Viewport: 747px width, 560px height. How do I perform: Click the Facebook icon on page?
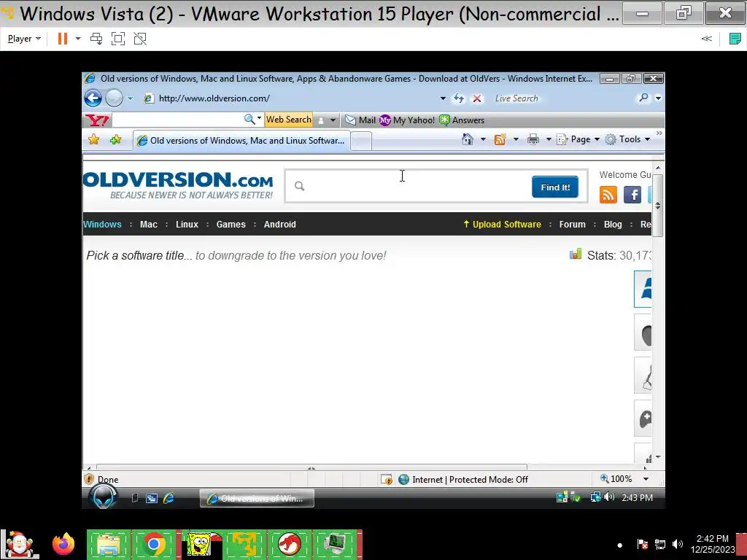632,195
